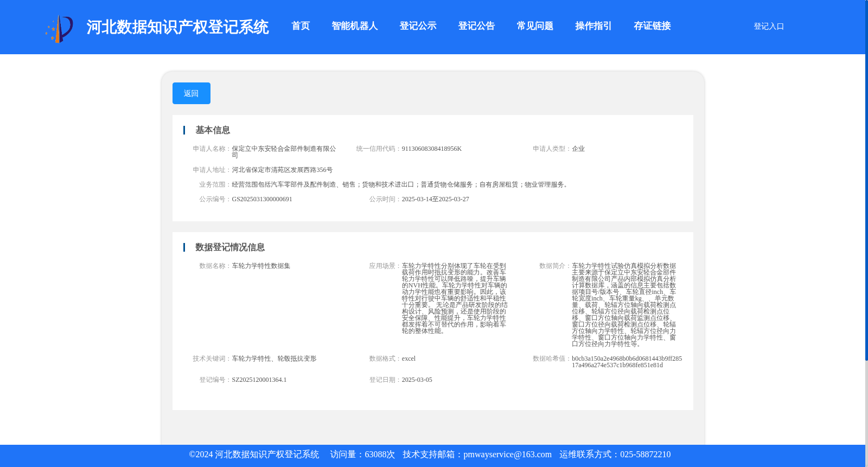The width and height of the screenshot is (868, 467).
Task: Click the 返回 button
Action: coord(192,93)
